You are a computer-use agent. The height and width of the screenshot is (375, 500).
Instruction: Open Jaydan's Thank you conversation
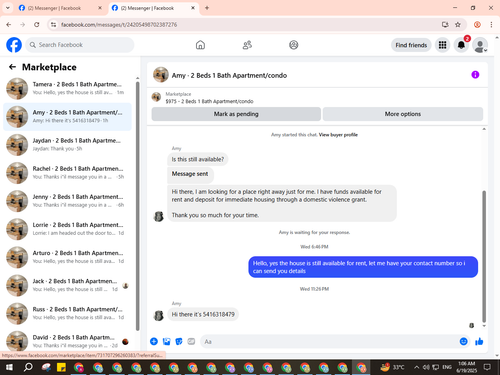coord(68,145)
